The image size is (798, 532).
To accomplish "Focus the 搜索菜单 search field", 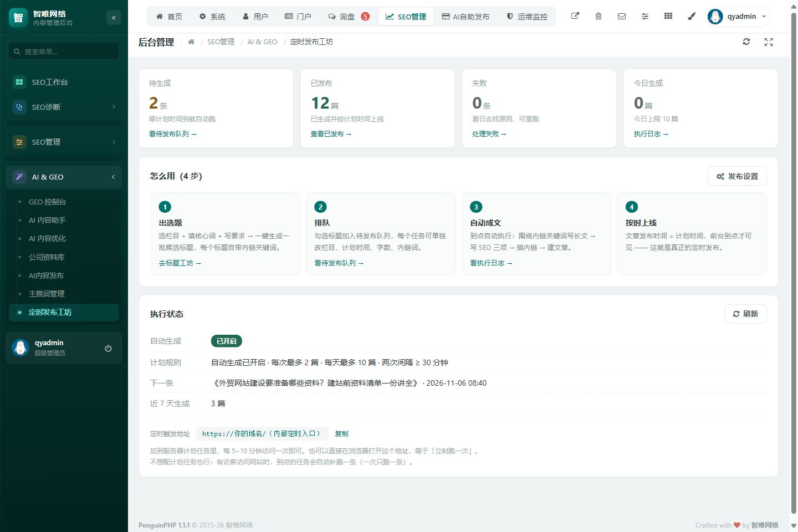I will point(64,52).
